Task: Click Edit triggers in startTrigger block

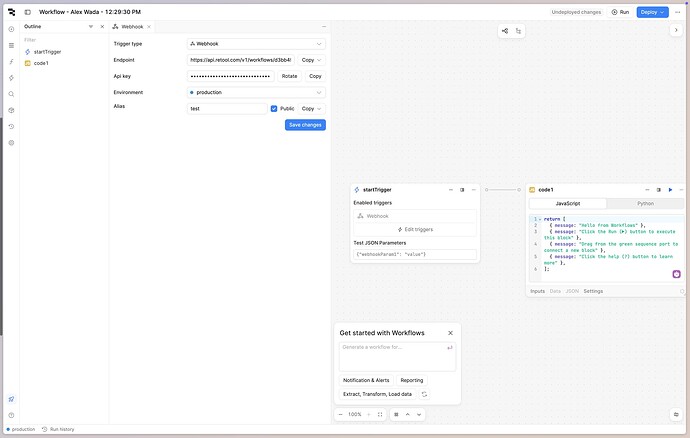Action: pyautogui.click(x=415, y=230)
